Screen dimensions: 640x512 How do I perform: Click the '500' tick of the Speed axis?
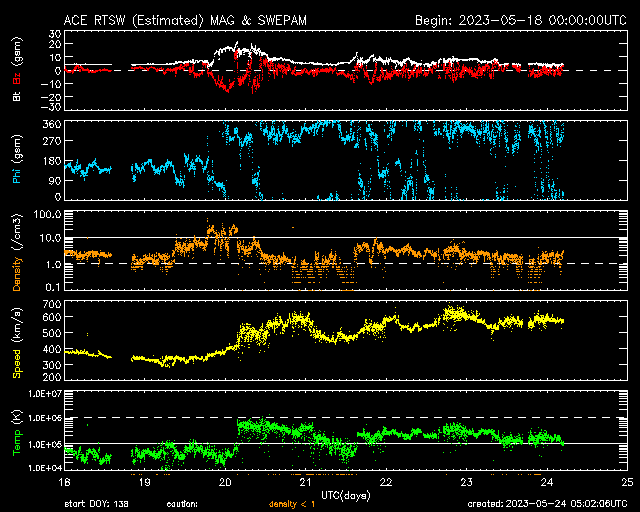point(52,333)
